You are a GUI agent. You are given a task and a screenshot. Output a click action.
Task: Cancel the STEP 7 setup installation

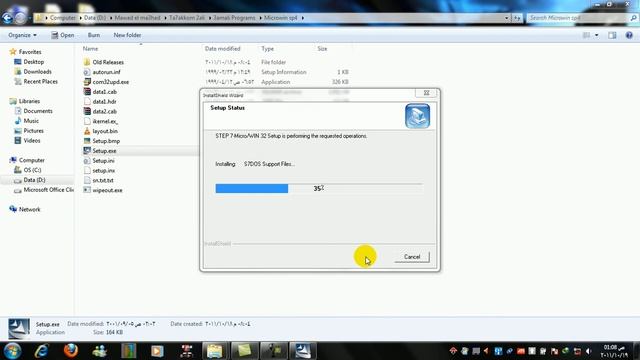[x=412, y=257]
